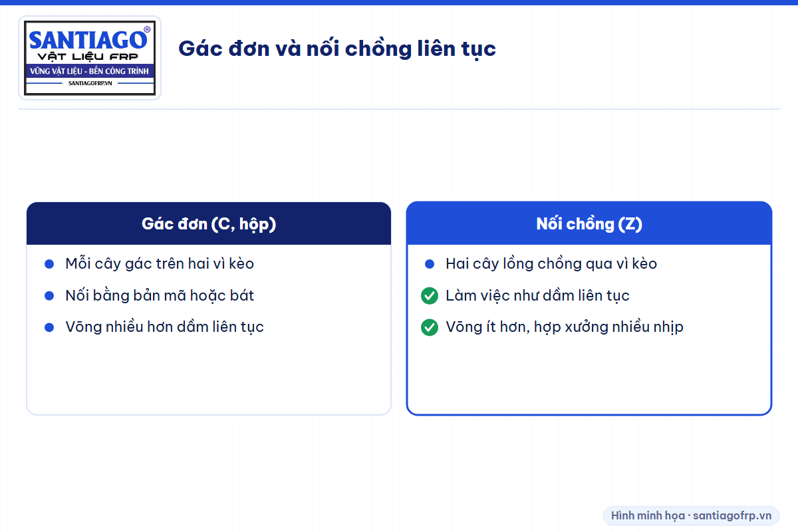Viewport: 798px width, 532px height.
Task: Click text 'Võng nhiều hơn dầm liên tục'
Action: [164, 327]
